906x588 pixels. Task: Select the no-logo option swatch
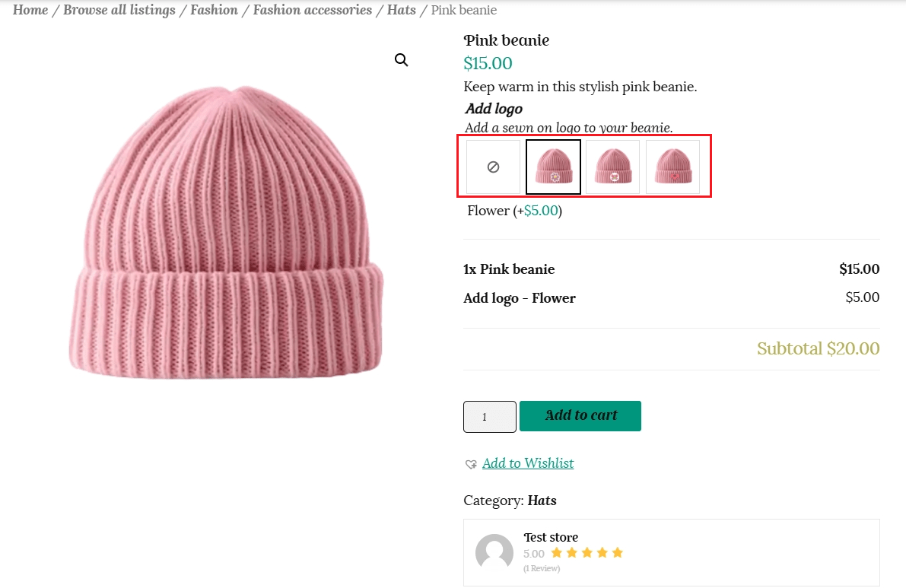(x=493, y=167)
